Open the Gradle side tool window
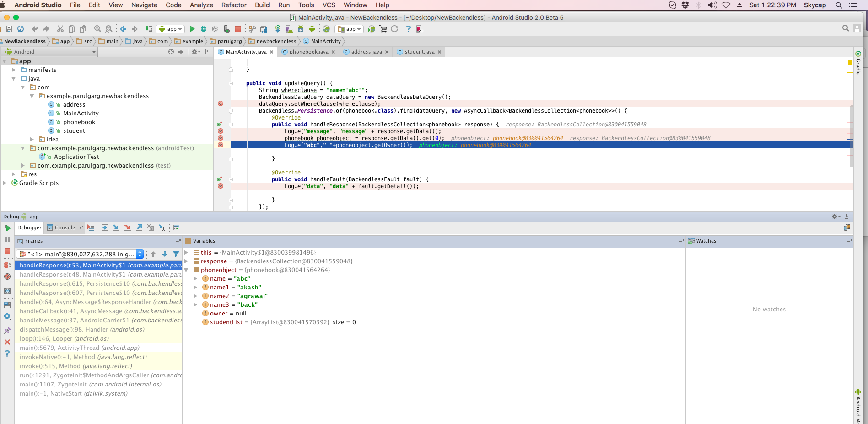Image resolution: width=868 pixels, height=424 pixels. pos(858,63)
